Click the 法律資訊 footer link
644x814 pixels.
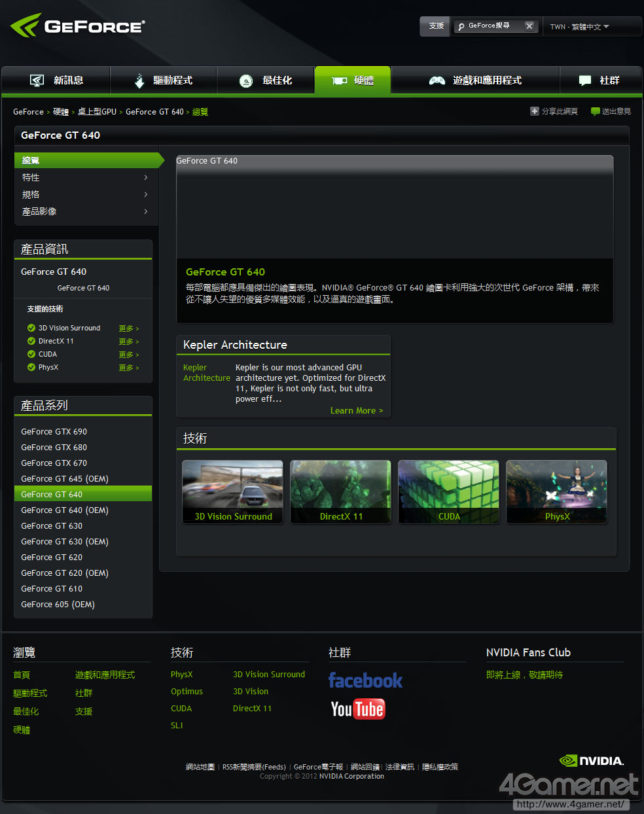[x=400, y=767]
